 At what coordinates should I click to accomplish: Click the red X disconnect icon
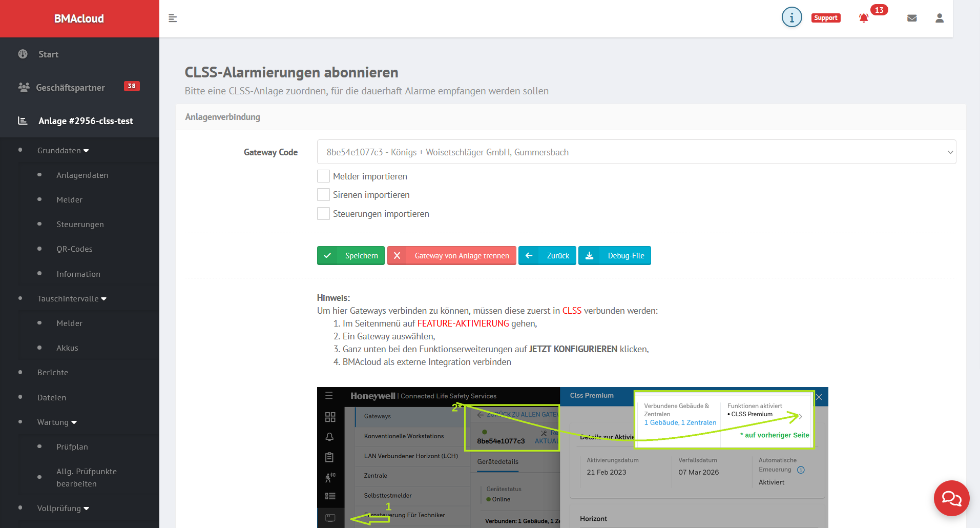tap(397, 256)
